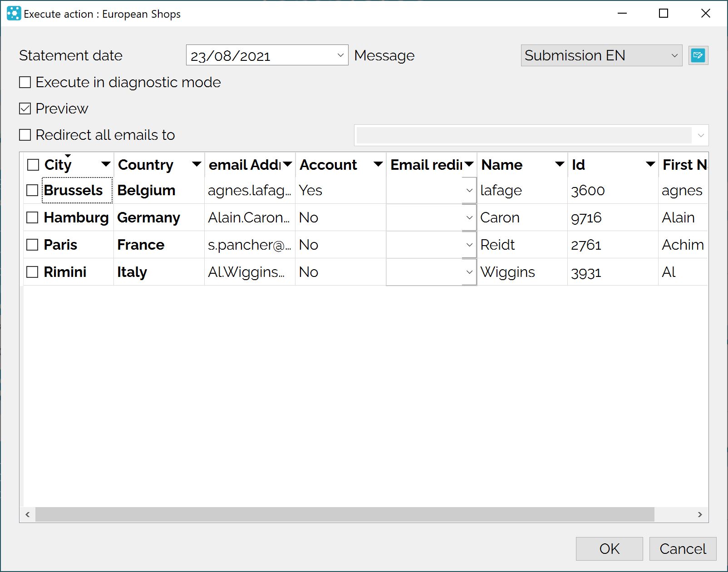This screenshot has width=728, height=572.
Task: Click the s.pancher@... email cell
Action: coord(250,245)
